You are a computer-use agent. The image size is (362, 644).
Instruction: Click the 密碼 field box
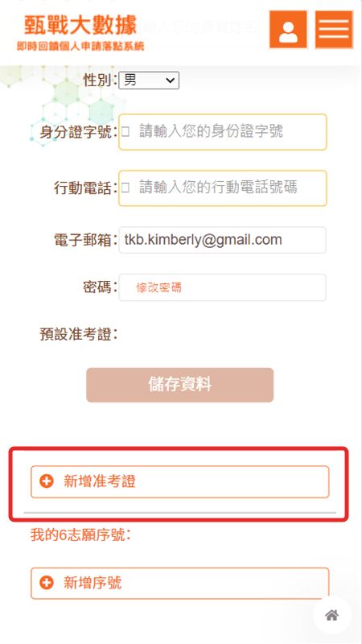tap(223, 287)
